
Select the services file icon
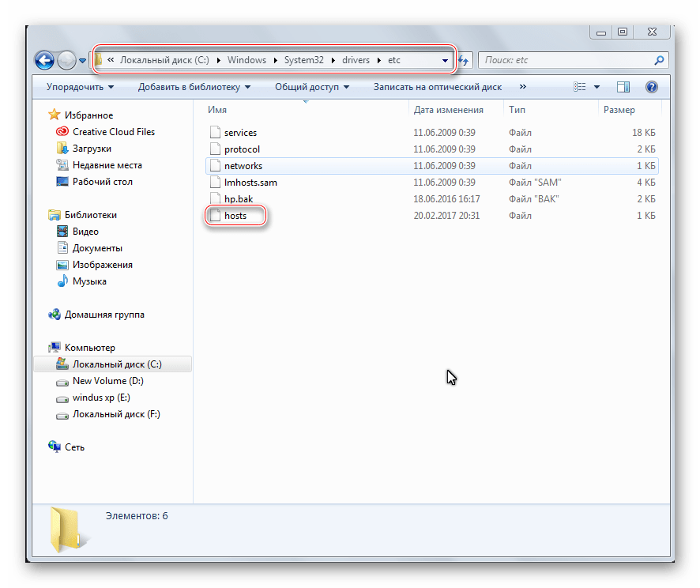tap(215, 132)
